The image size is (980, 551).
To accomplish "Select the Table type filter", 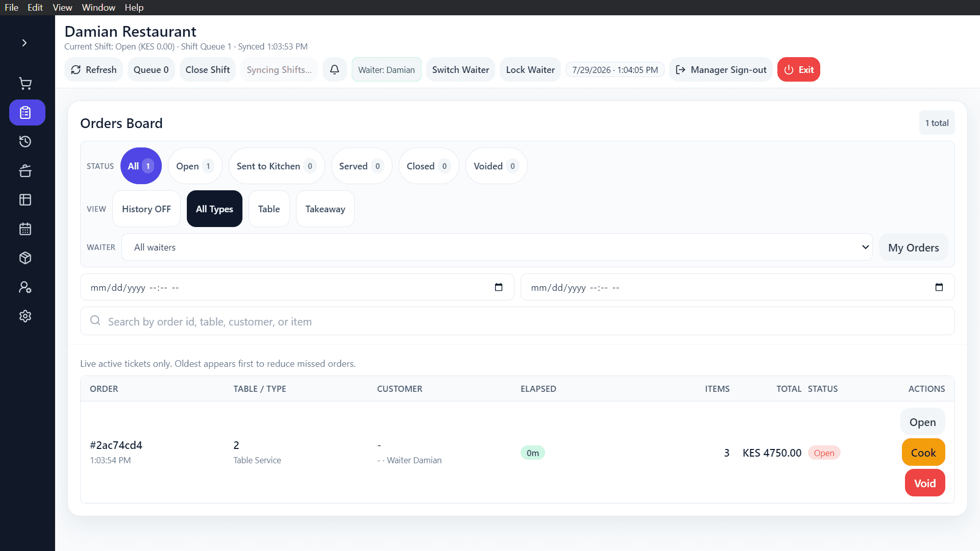I will [x=269, y=209].
